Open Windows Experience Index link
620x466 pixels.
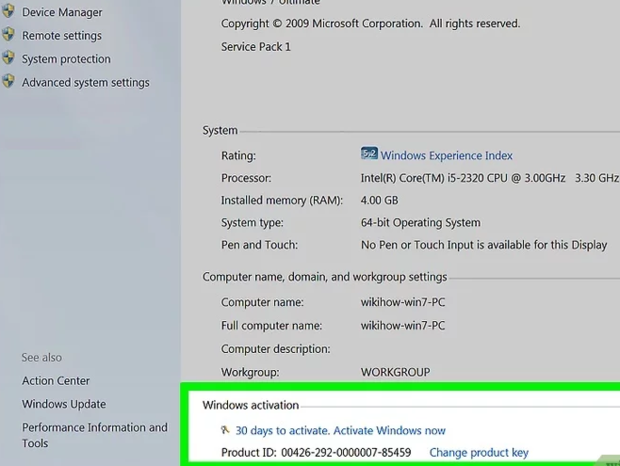446,155
